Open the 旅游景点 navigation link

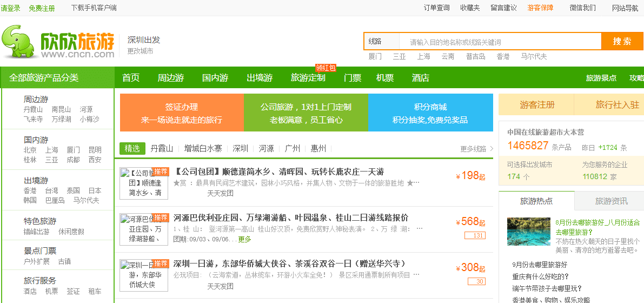pos(601,78)
